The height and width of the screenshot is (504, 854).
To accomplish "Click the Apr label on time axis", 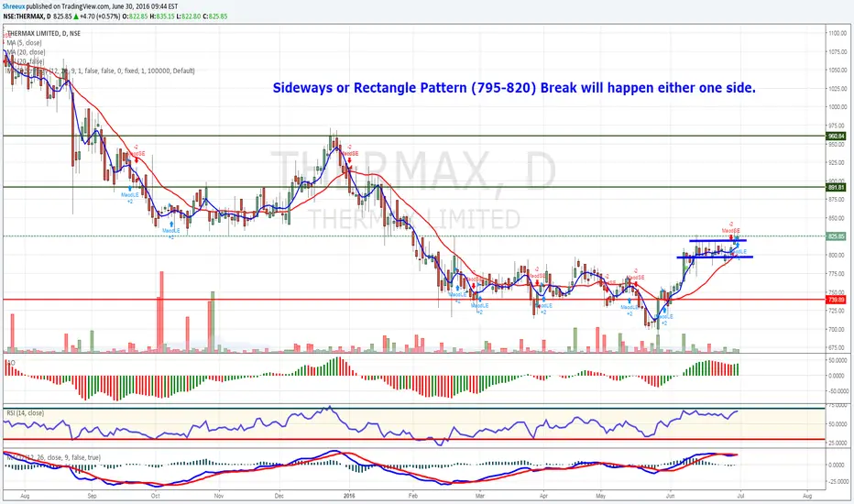I will [x=543, y=496].
